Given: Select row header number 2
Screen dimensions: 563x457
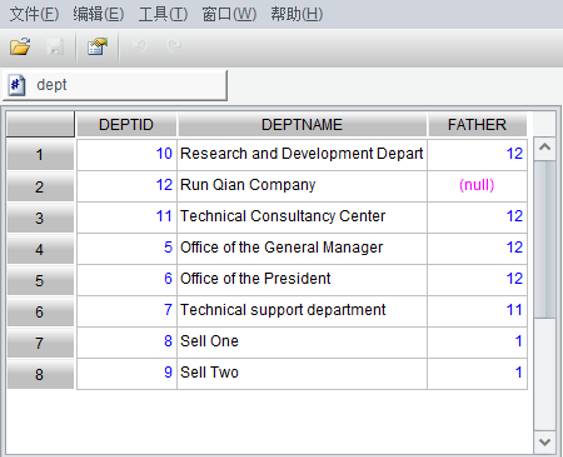Looking at the screenshot, I should click(39, 187).
